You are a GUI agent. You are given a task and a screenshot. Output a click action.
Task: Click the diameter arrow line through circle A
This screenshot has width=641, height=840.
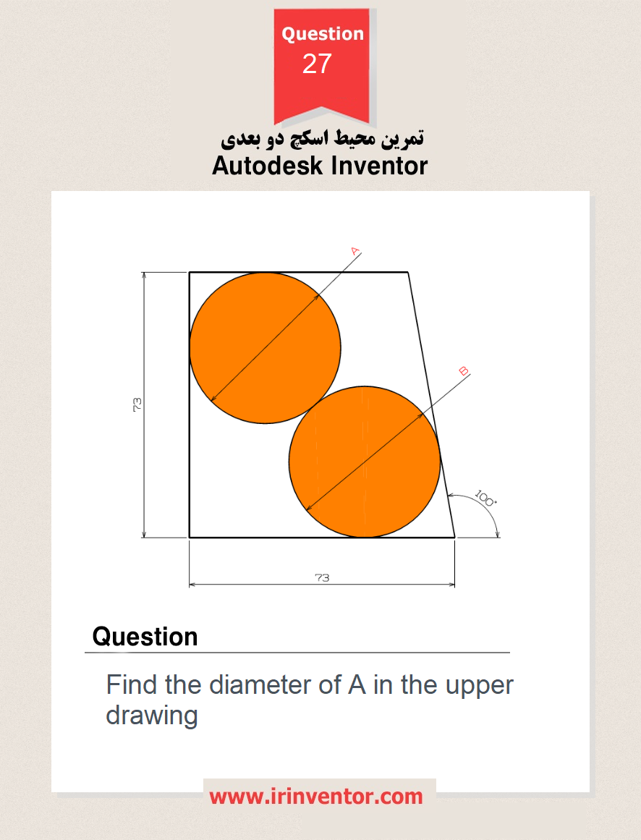pos(286,326)
